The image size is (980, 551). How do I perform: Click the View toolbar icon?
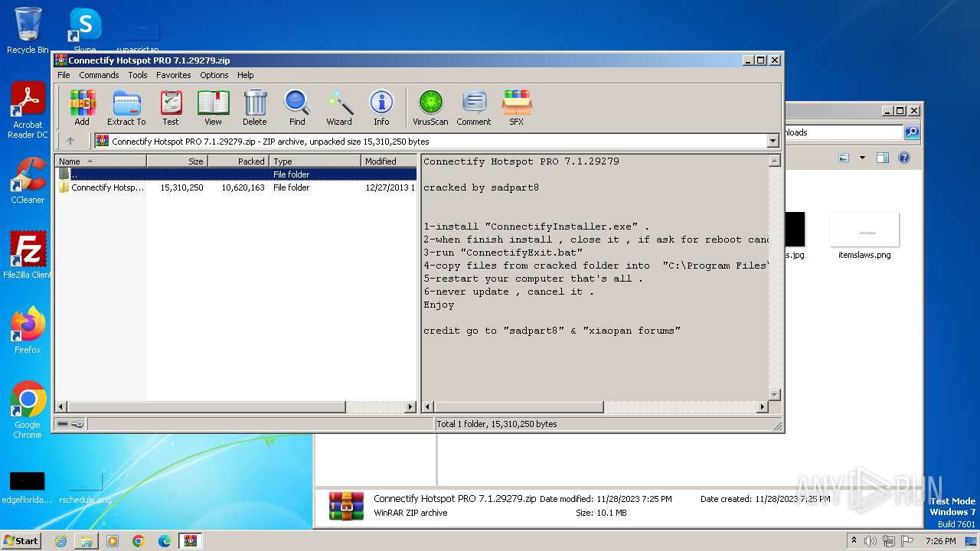[x=213, y=107]
